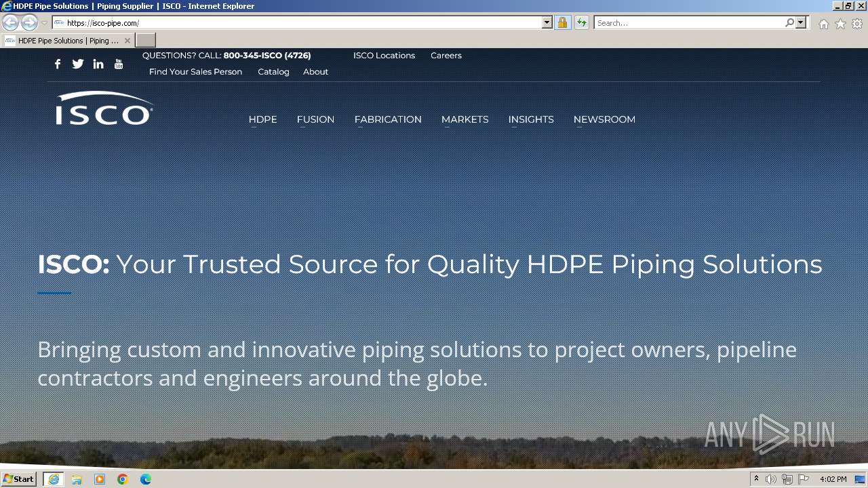Expand the search provider dropdown arrow
This screenshot has width=868, height=488.
[801, 22]
